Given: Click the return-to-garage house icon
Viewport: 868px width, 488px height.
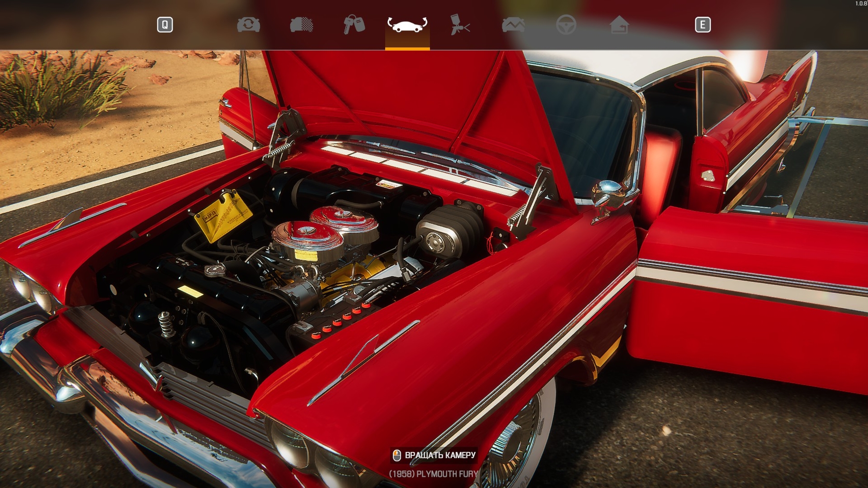Looking at the screenshot, I should pyautogui.click(x=619, y=25).
